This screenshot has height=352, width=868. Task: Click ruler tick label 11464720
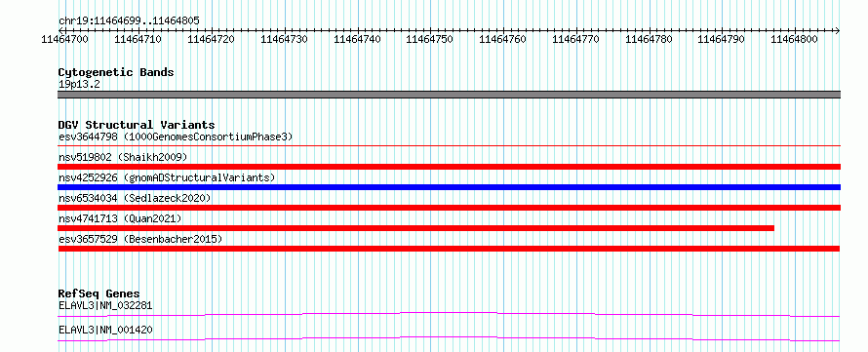pyautogui.click(x=211, y=39)
